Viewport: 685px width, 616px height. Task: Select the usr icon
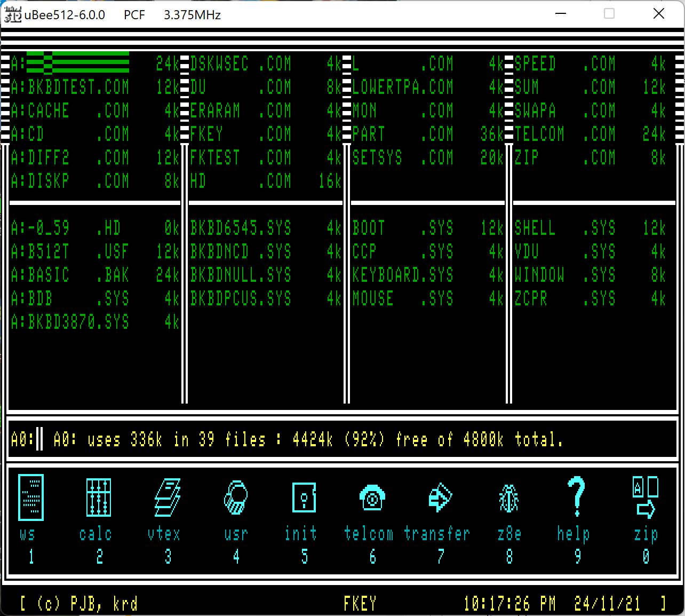[235, 497]
